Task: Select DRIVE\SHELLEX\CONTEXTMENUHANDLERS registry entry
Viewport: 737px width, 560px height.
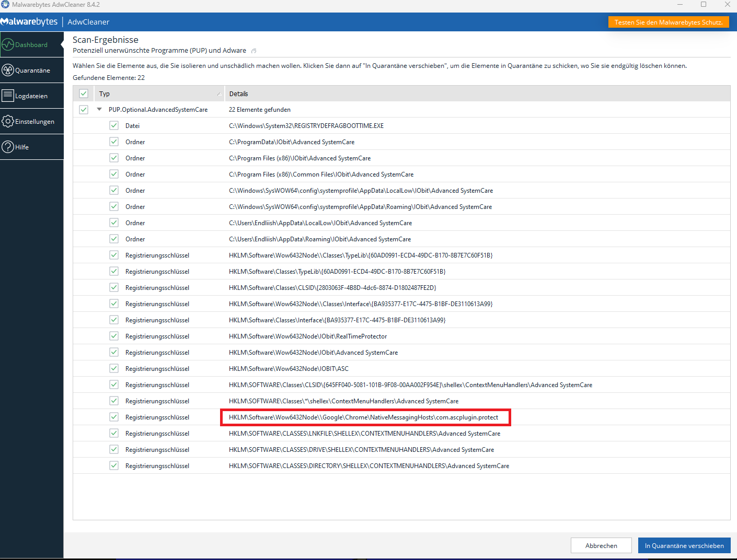Action: click(361, 450)
